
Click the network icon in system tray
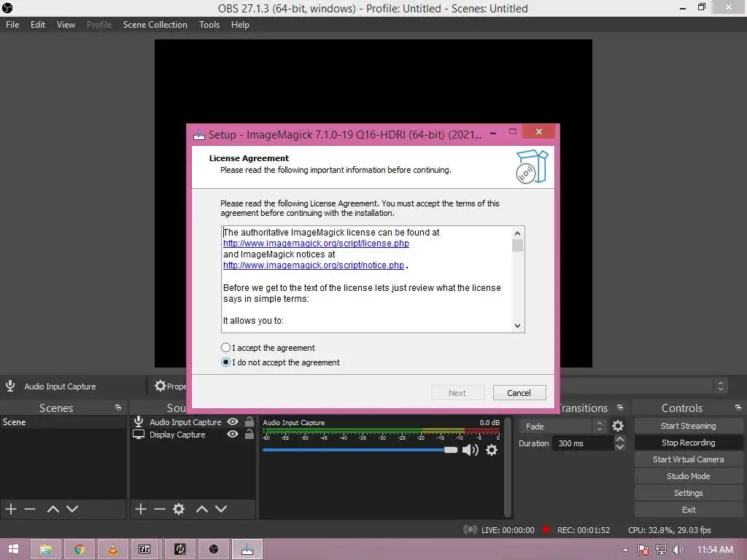click(x=661, y=550)
